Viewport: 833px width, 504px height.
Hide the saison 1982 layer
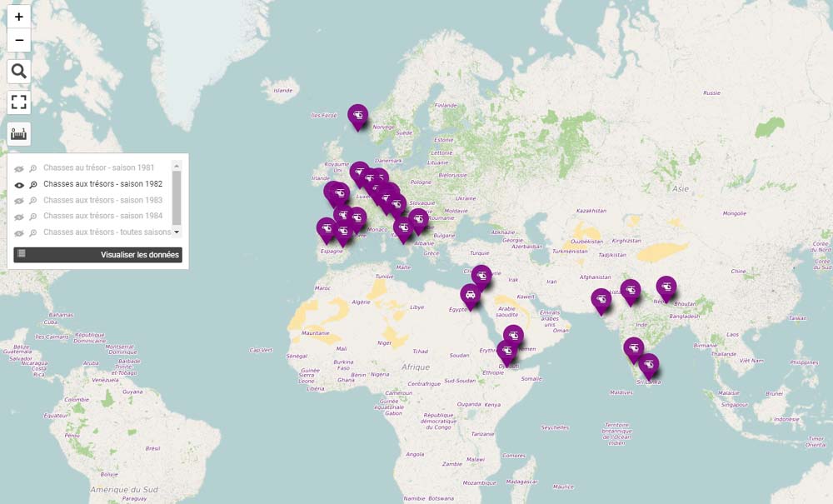(20, 184)
